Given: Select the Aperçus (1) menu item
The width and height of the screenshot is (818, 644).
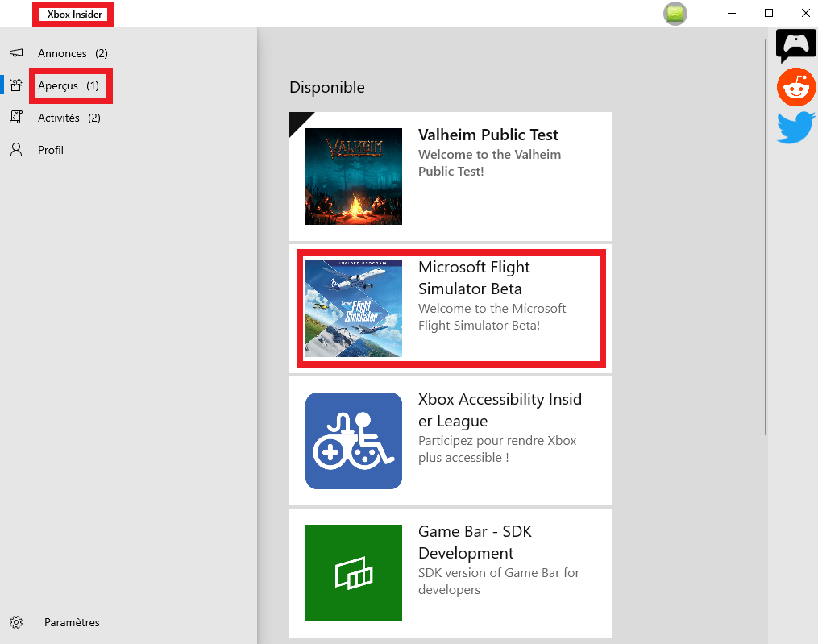Looking at the screenshot, I should 69,85.
